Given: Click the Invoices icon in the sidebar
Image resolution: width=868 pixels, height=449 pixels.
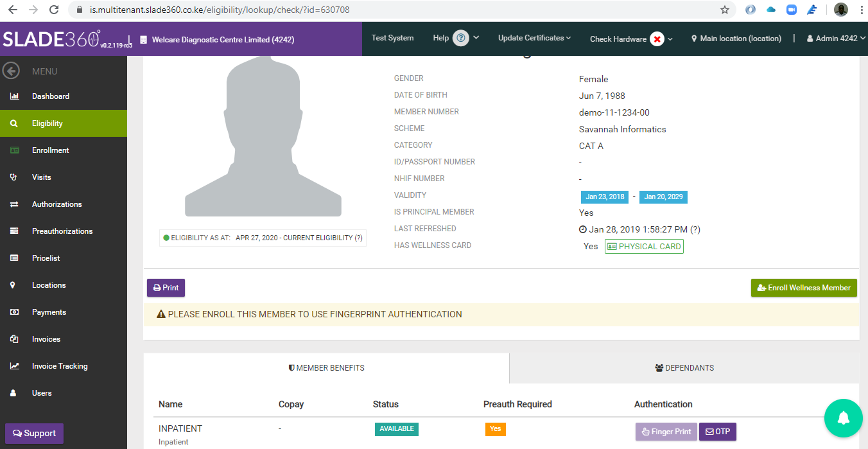Looking at the screenshot, I should [14, 339].
